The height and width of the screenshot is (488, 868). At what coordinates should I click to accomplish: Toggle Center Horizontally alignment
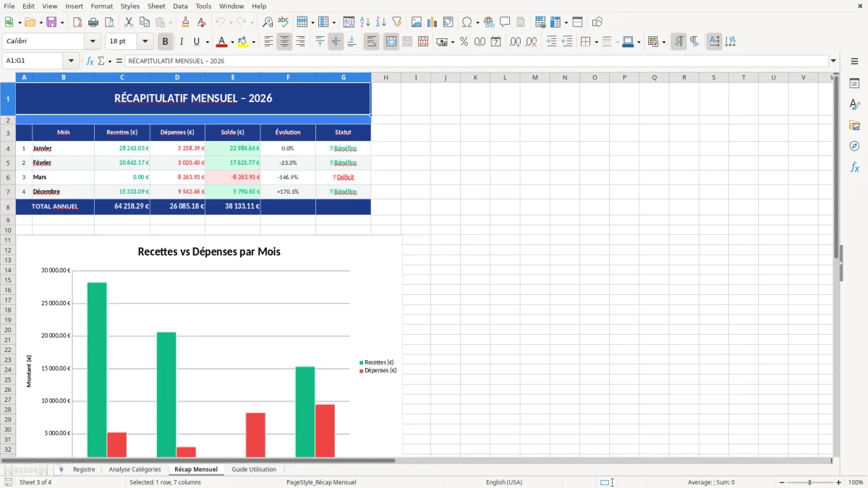284,42
